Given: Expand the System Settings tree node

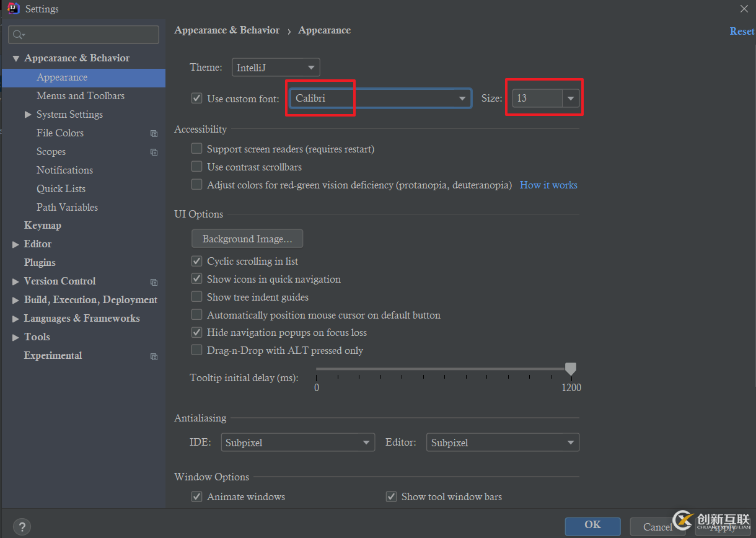Looking at the screenshot, I should (28, 115).
